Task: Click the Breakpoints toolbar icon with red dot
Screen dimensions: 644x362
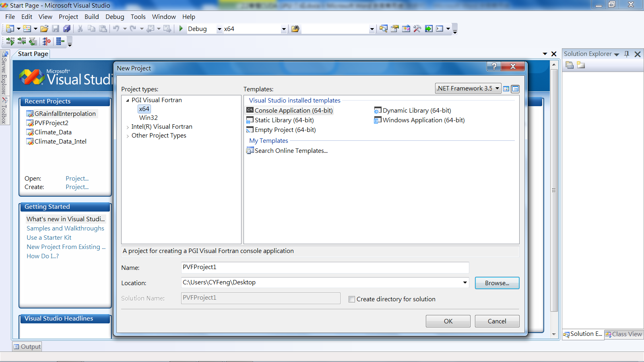Action: [47, 41]
